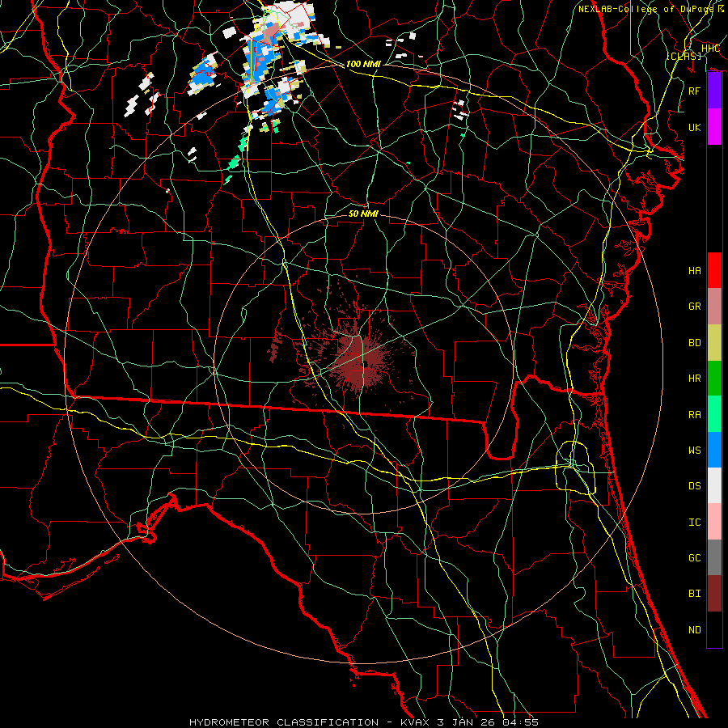The height and width of the screenshot is (728, 728).
Task: Click the WS legend label
Action: [x=695, y=451]
